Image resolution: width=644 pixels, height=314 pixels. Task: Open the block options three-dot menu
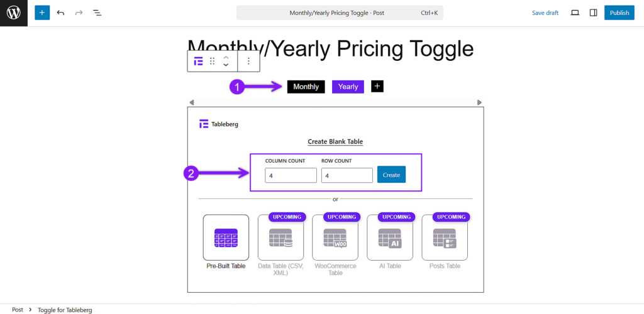pyautogui.click(x=248, y=61)
